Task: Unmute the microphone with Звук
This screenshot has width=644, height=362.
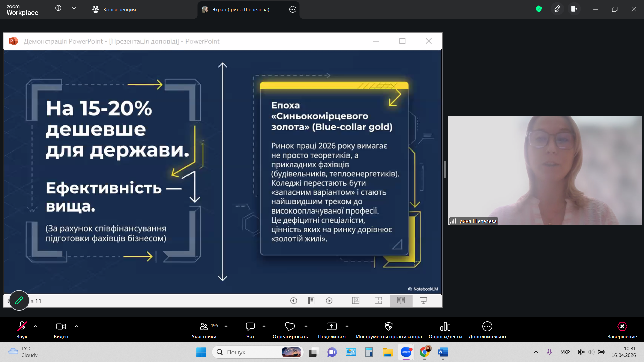Action: pos(22,330)
